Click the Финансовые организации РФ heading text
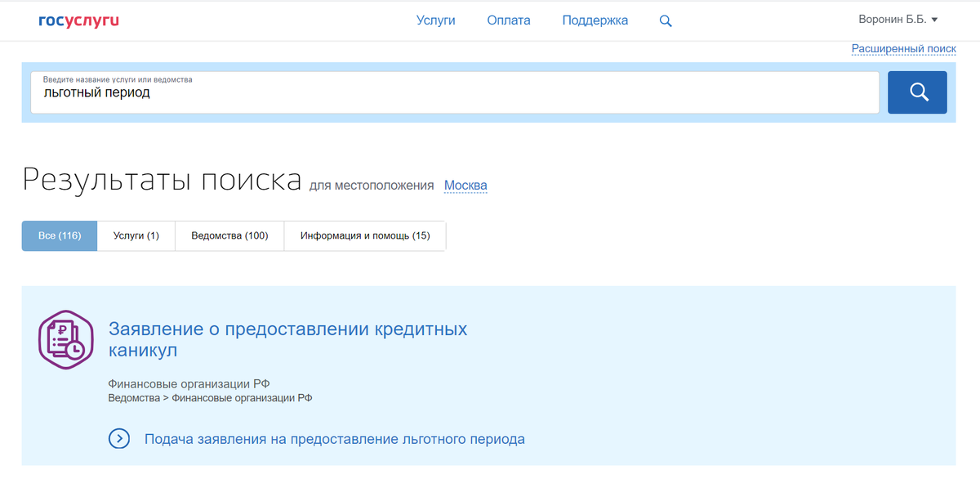 point(189,383)
